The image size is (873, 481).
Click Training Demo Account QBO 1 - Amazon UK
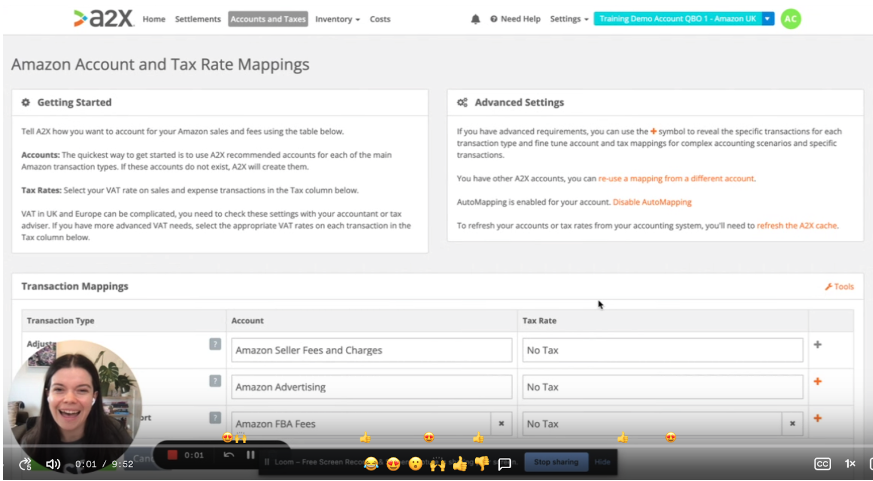[x=677, y=18]
